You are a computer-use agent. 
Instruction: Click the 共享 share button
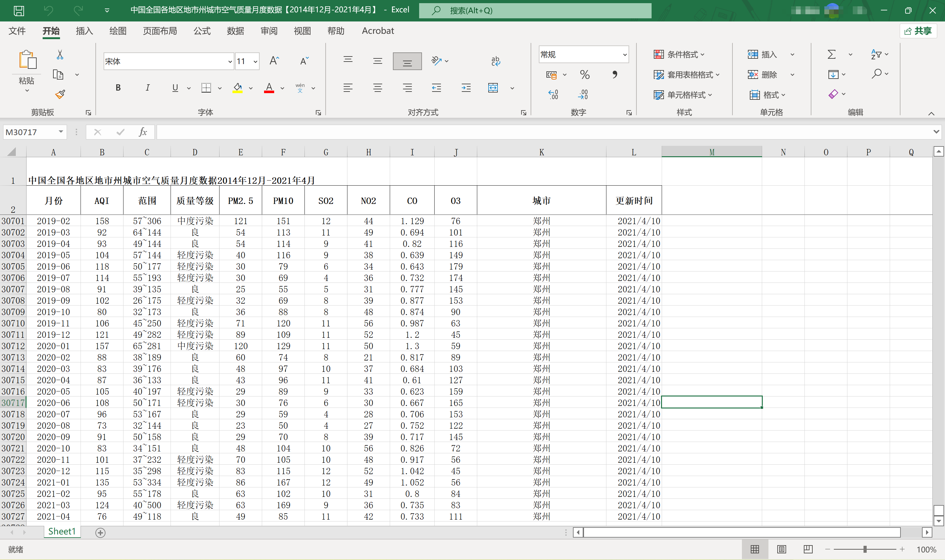click(918, 31)
